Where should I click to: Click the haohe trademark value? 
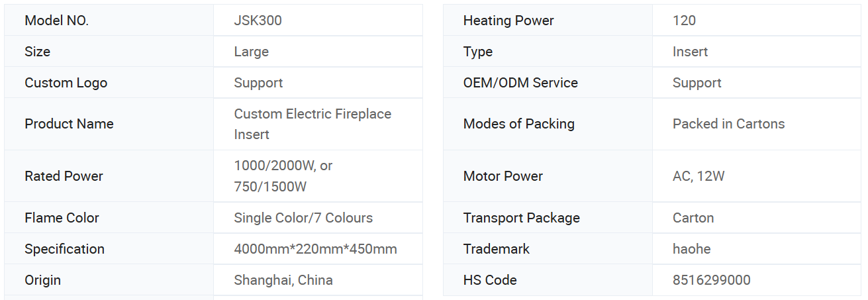(x=691, y=249)
